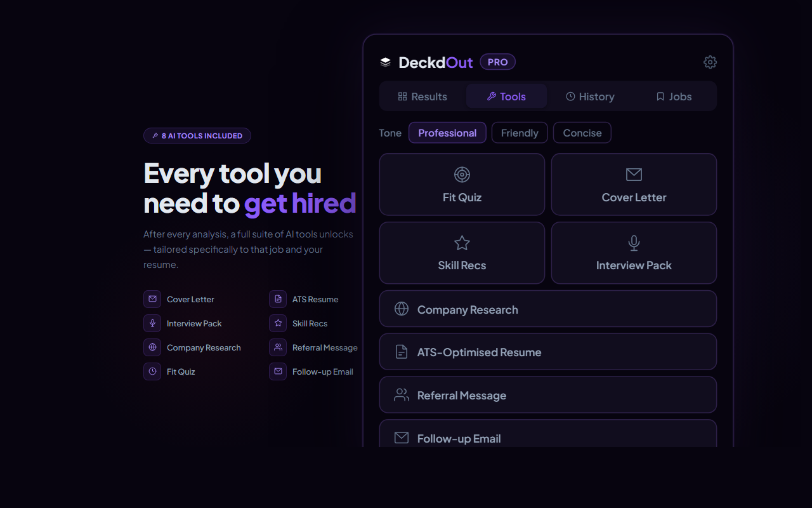Image resolution: width=812 pixels, height=508 pixels.
Task: Click the "Skill Recs" text in the feature list
Action: pyautogui.click(x=310, y=323)
